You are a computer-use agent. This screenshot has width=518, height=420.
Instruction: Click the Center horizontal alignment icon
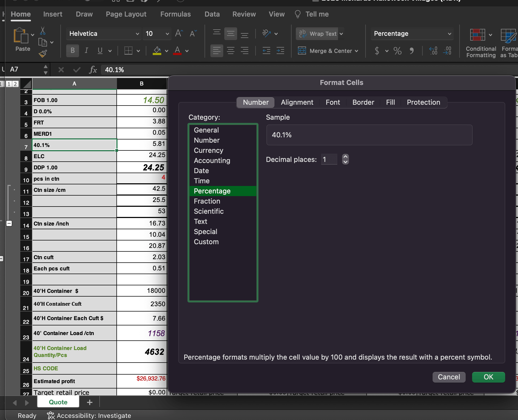(x=231, y=50)
